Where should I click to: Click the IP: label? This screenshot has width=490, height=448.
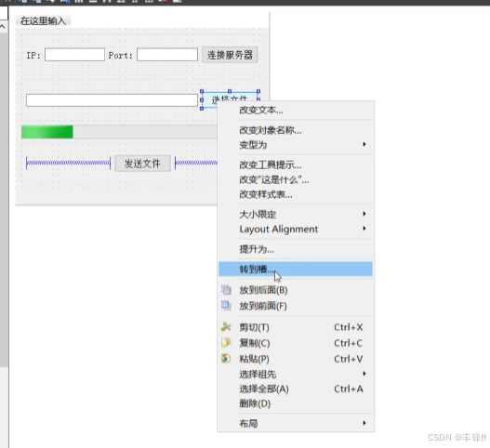(33, 55)
